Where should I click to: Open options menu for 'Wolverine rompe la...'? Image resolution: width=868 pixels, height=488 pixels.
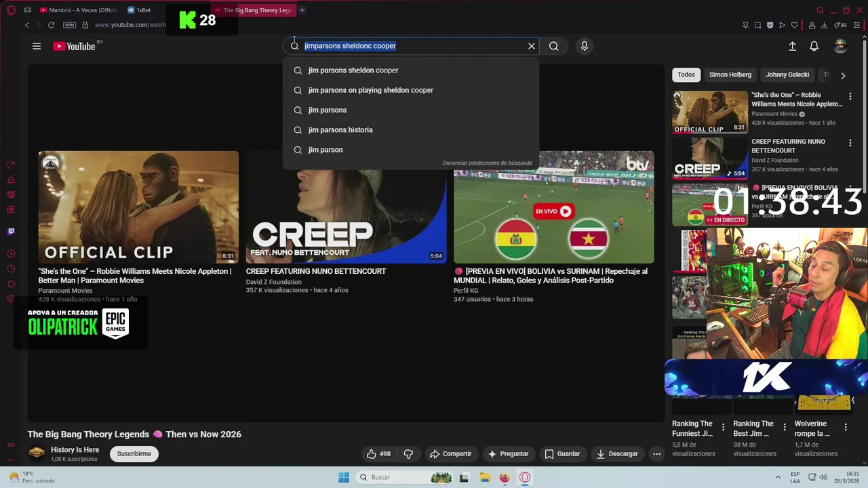[846, 427]
